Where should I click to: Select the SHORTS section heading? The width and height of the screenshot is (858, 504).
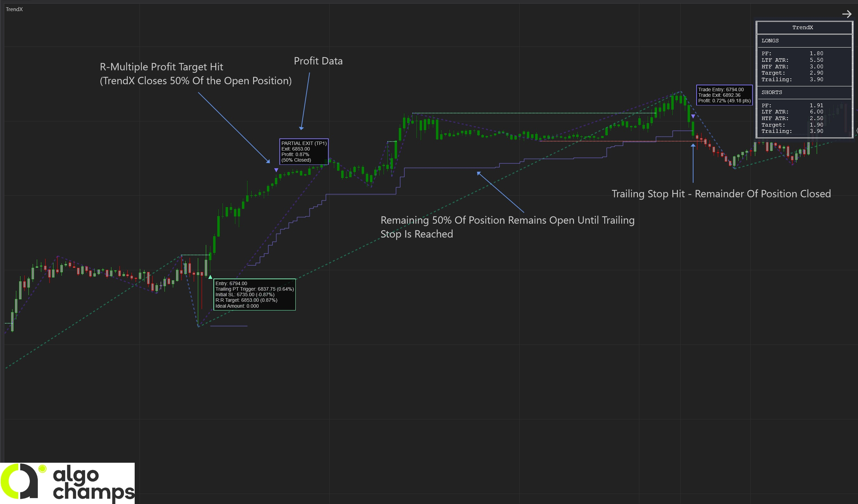click(x=772, y=92)
